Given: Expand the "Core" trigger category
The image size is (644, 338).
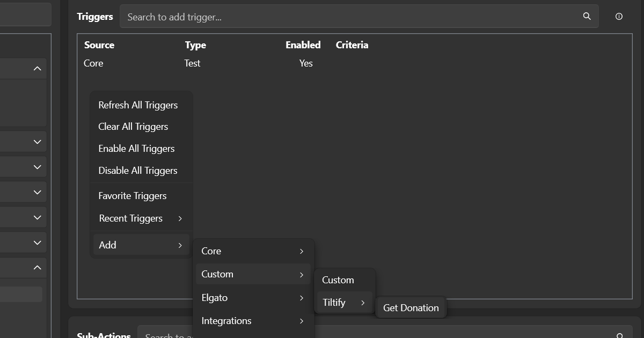Looking at the screenshot, I should coord(211,251).
